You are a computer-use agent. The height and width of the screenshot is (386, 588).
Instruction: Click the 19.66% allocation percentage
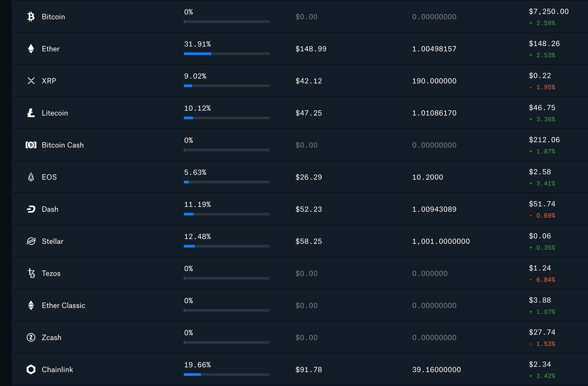click(x=197, y=365)
